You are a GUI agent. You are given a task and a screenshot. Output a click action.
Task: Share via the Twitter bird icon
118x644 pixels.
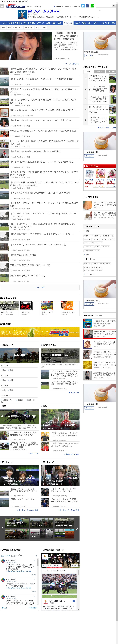click(83, 6)
